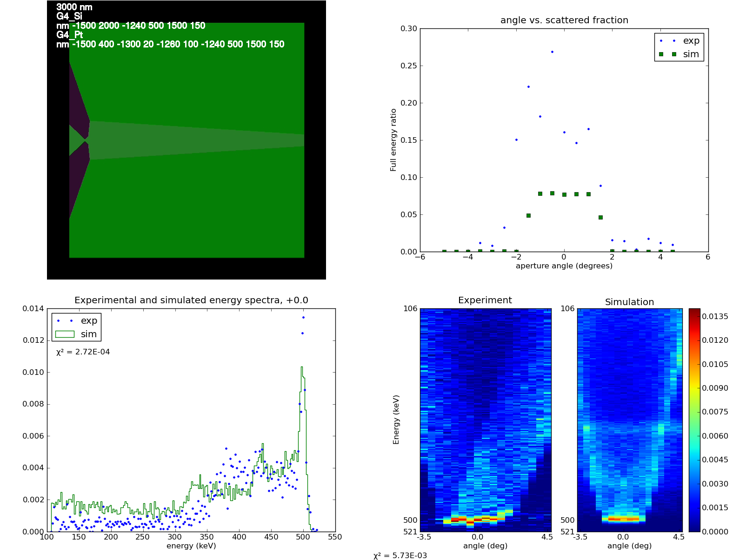Click the 'angle (deg)' label under Simulation heatmap
Screen dimensions: 746x560
629,546
